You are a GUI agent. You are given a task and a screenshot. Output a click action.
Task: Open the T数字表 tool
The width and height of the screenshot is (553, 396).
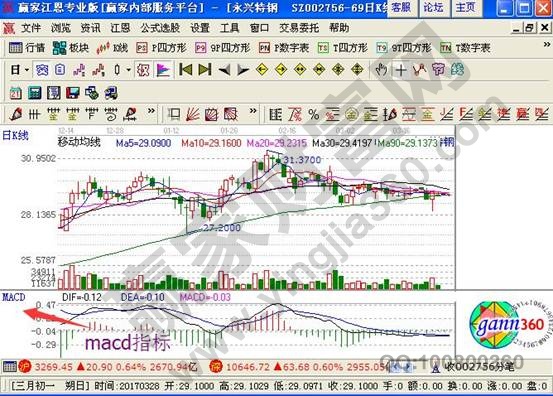(465, 48)
